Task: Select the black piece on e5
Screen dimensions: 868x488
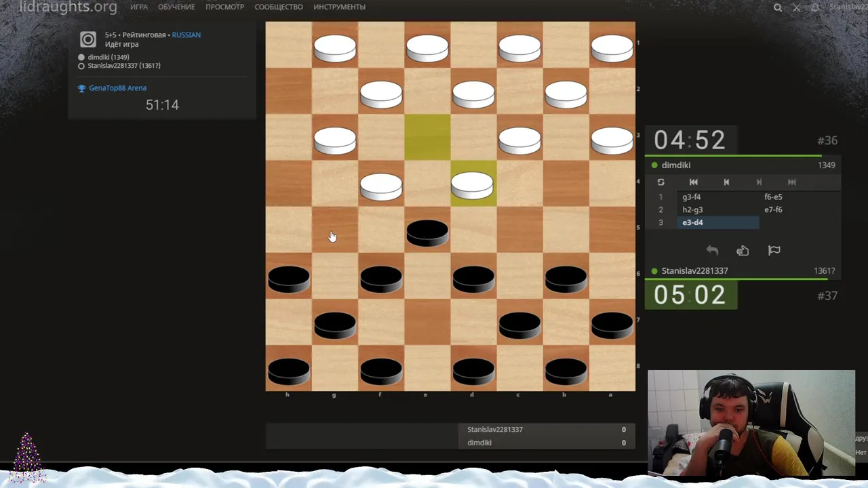Action: click(427, 232)
